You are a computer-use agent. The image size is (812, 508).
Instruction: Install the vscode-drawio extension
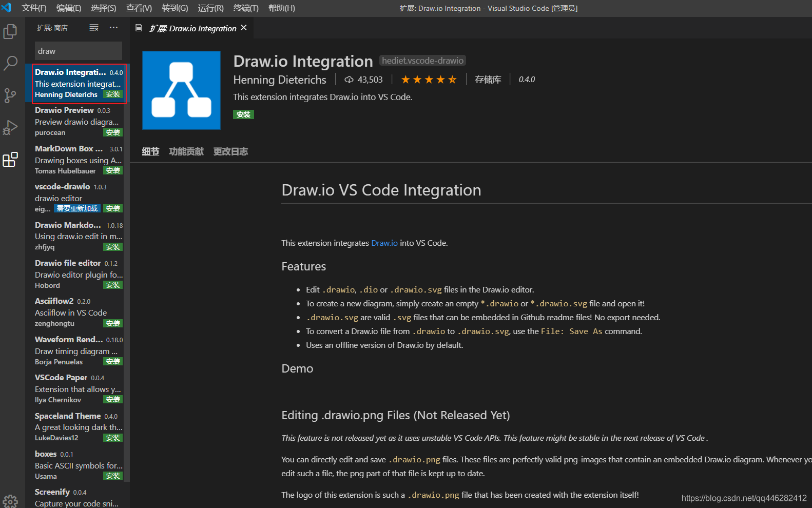point(113,209)
